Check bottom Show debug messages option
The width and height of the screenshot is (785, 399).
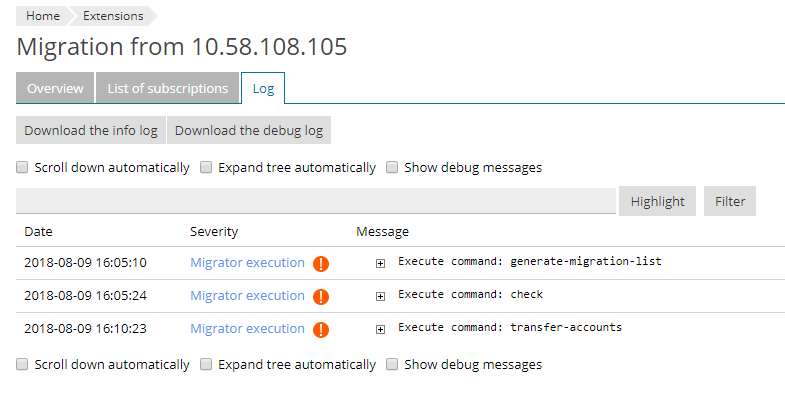click(x=392, y=364)
